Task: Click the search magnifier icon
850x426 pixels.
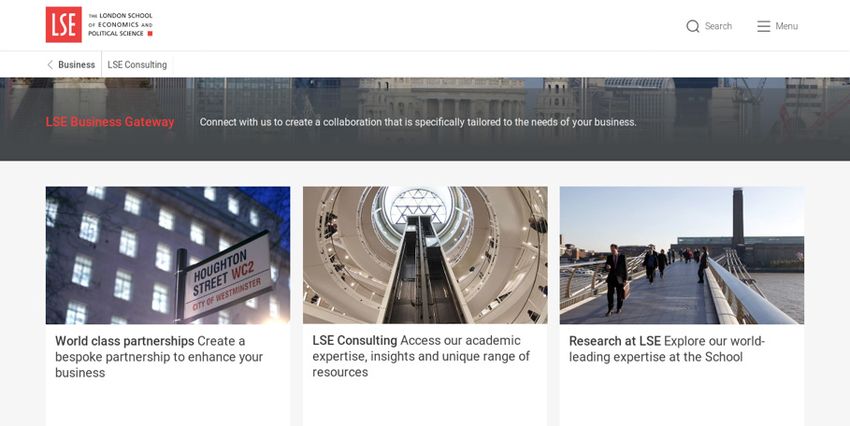Action: pos(692,26)
